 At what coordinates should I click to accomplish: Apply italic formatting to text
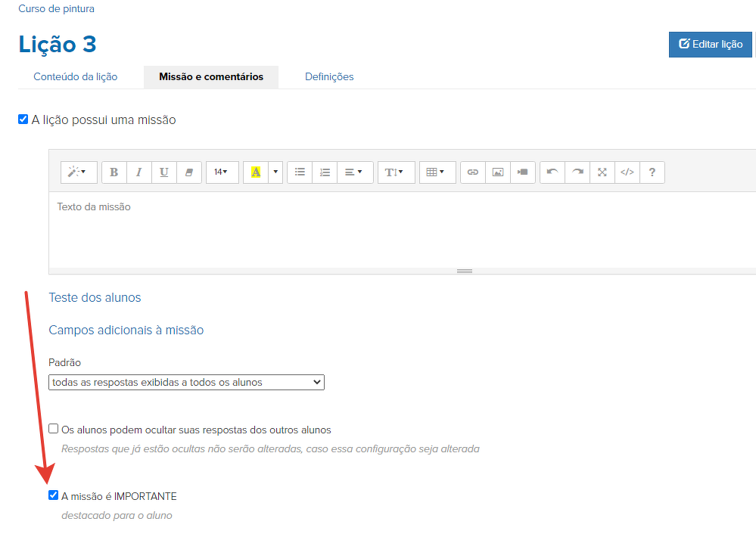point(139,172)
